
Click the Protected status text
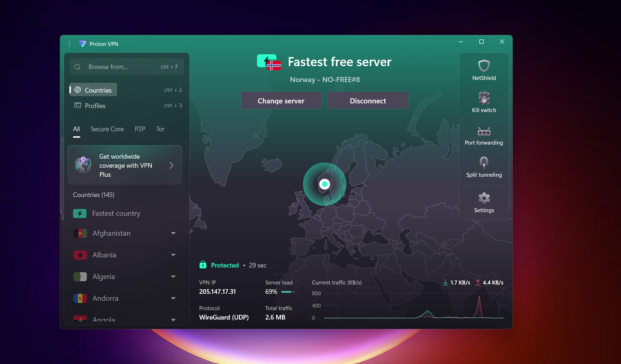pos(225,265)
